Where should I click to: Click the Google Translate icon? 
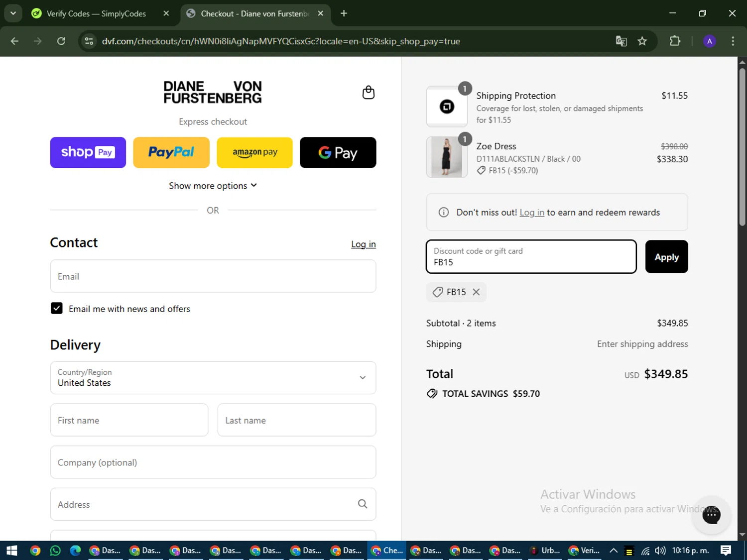coord(621,41)
